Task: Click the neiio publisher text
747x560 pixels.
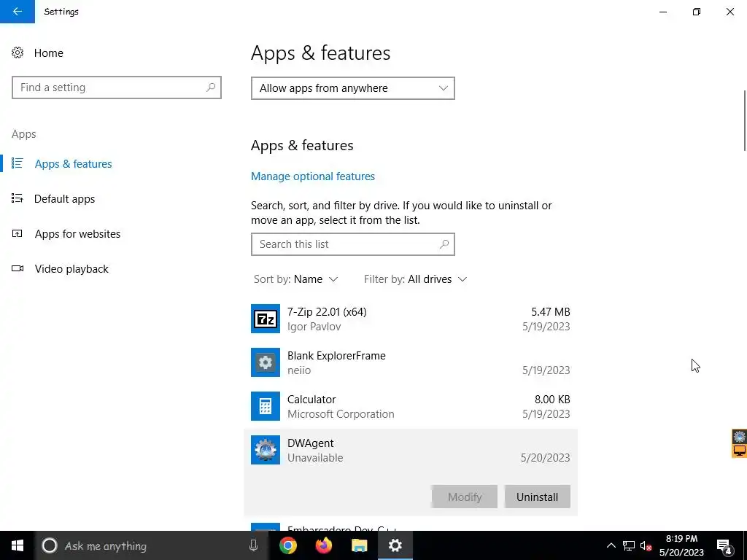Action: click(298, 370)
